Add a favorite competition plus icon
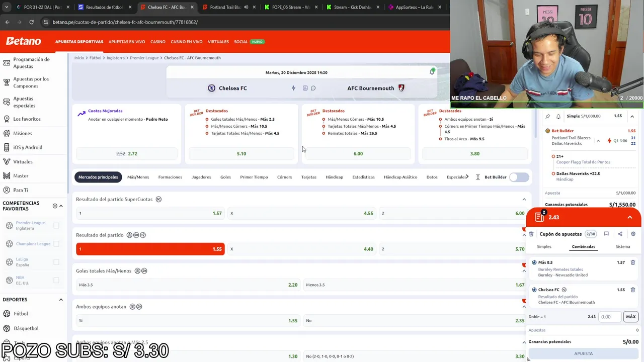 (55, 206)
